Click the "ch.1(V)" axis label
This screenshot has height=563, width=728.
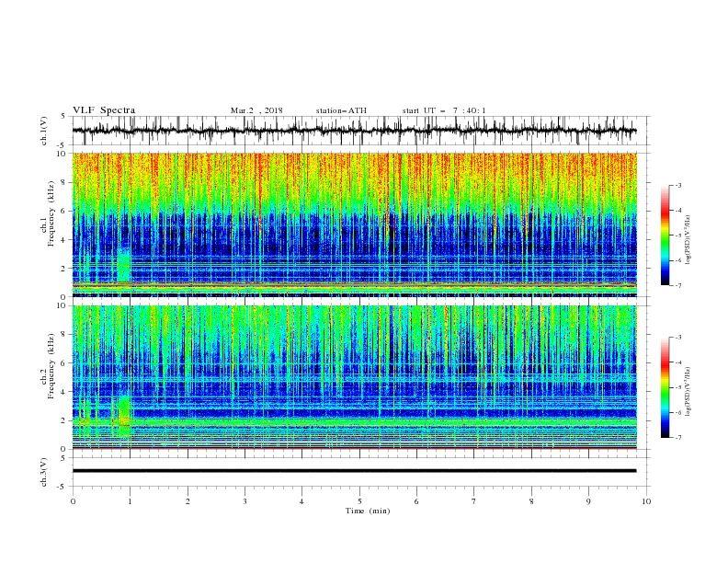[x=43, y=131]
